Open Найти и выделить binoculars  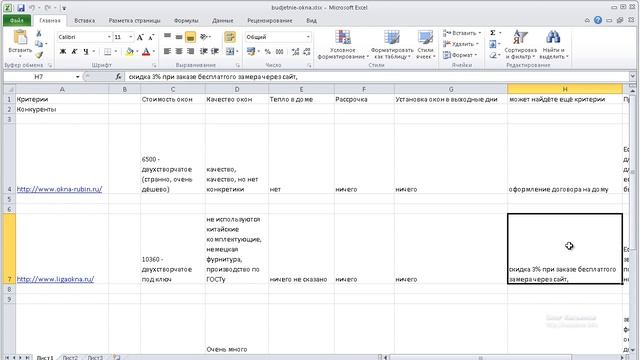click(x=553, y=45)
